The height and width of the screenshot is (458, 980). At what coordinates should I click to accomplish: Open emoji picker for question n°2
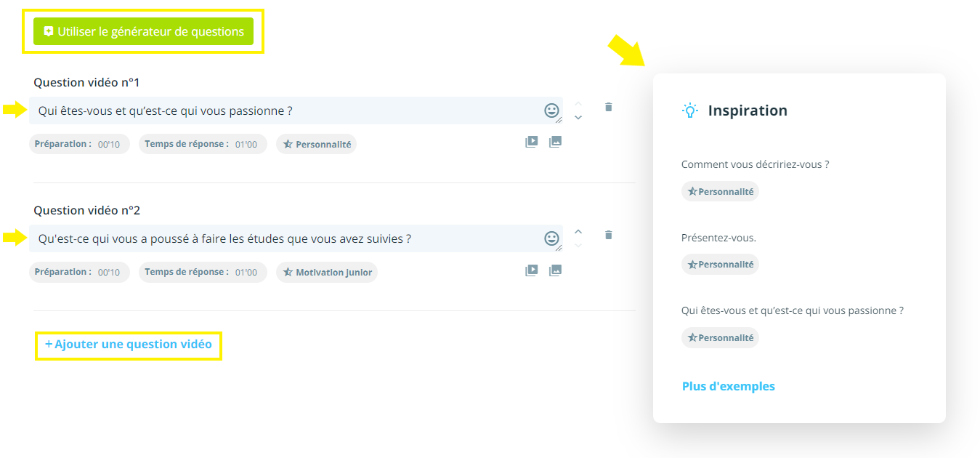551,238
